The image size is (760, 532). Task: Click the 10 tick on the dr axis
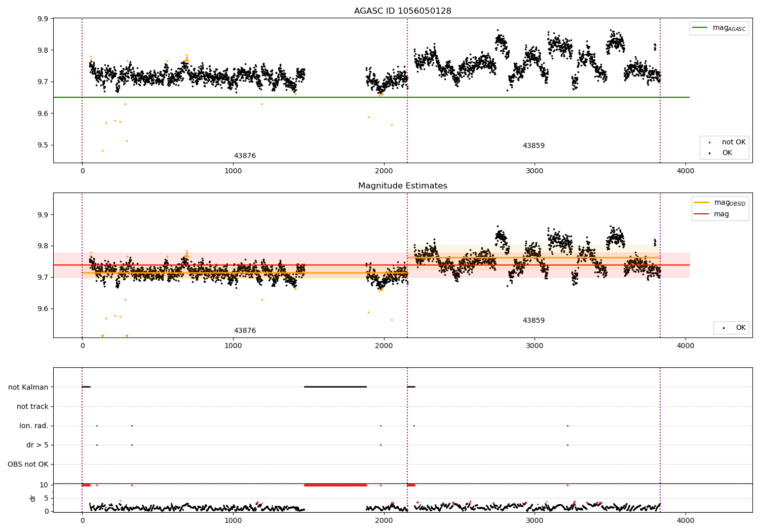coord(44,485)
